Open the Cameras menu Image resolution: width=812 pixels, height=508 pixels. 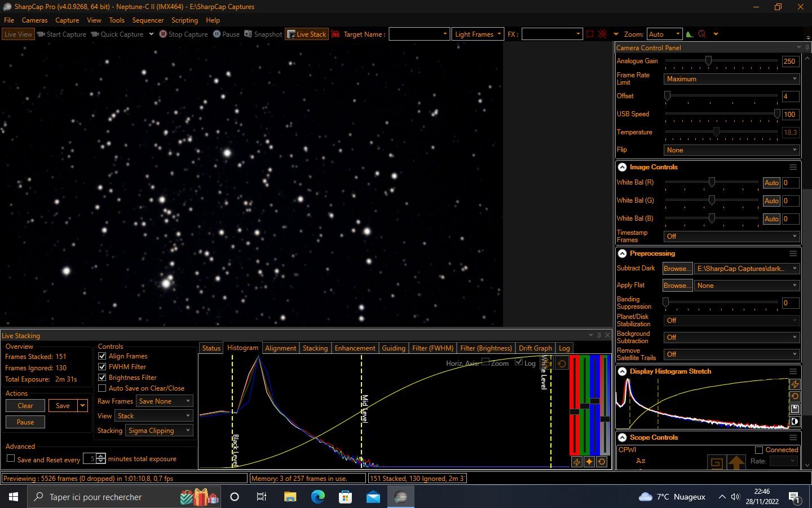(x=34, y=20)
